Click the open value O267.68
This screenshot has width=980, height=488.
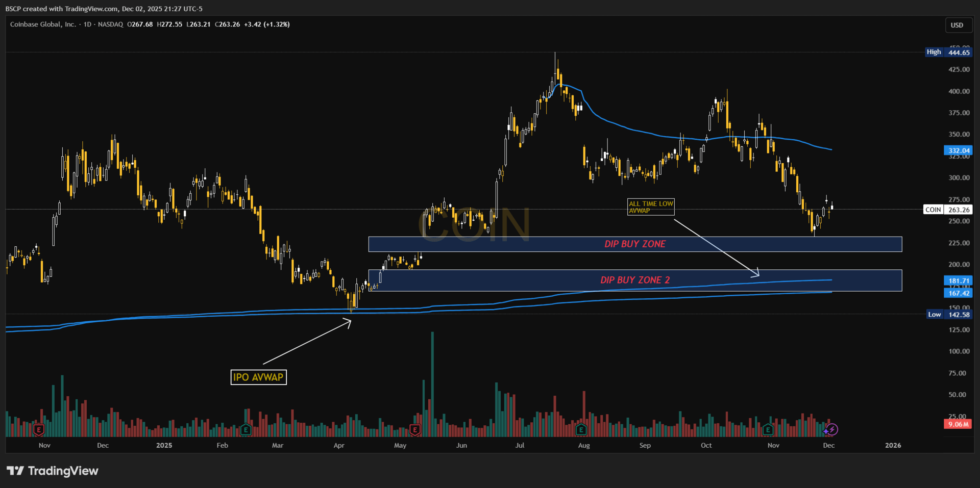(x=140, y=24)
